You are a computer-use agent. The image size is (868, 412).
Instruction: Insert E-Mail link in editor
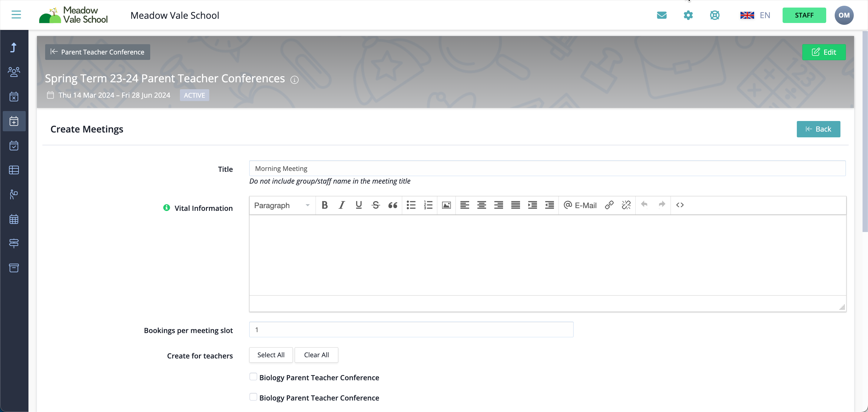(x=580, y=205)
